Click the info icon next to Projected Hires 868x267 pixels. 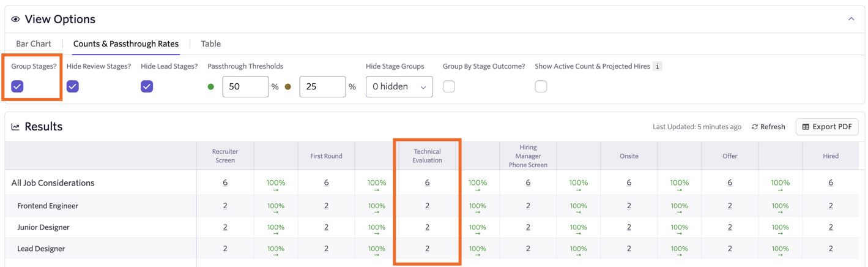click(658, 66)
